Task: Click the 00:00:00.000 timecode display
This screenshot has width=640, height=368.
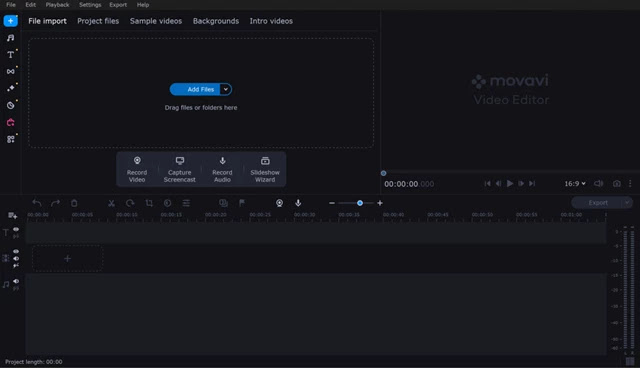Action: [409, 184]
